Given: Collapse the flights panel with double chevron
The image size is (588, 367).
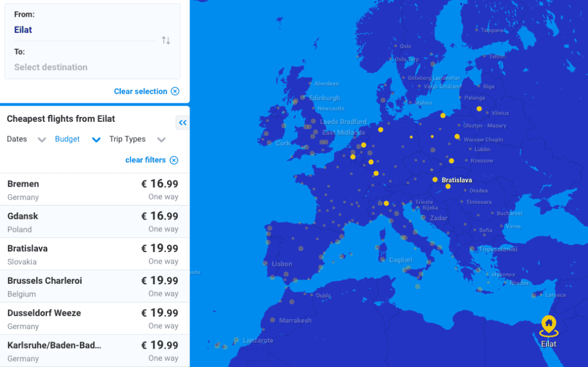Looking at the screenshot, I should (x=183, y=123).
